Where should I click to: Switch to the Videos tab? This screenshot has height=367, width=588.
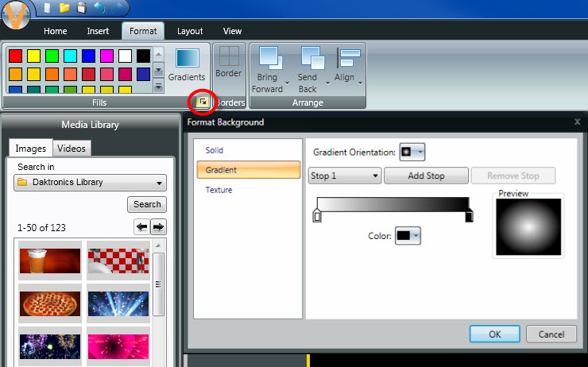coord(72,148)
